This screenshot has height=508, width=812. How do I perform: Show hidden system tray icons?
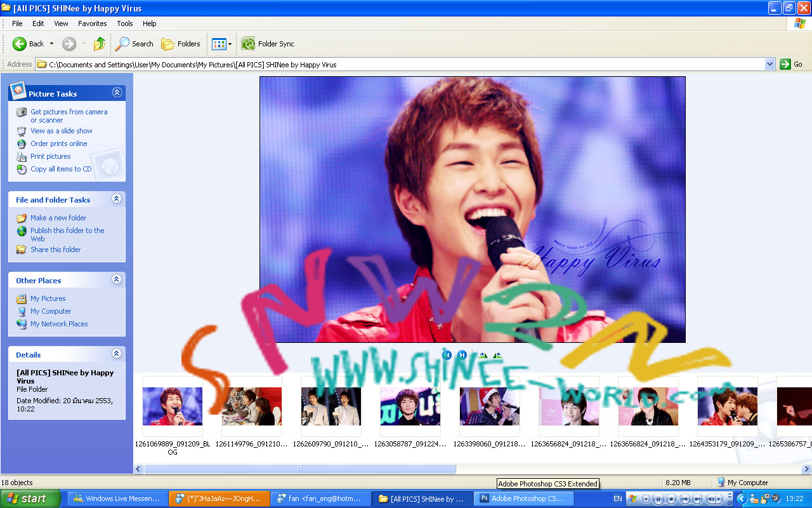click(x=741, y=499)
